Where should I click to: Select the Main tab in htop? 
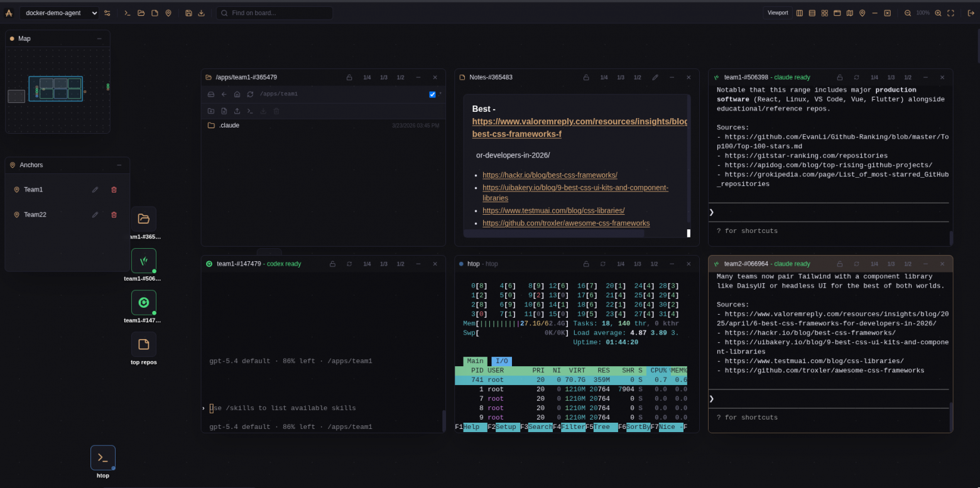pos(475,361)
